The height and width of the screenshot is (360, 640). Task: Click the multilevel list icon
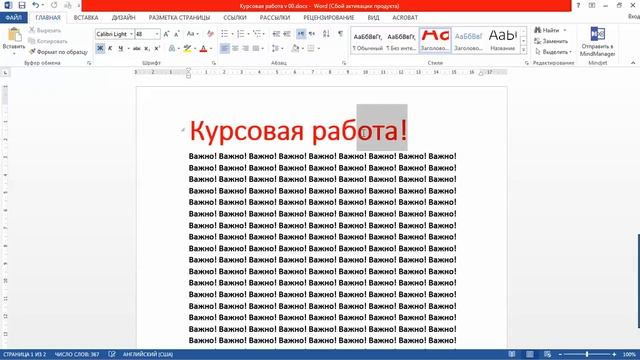pyautogui.click(x=256, y=34)
